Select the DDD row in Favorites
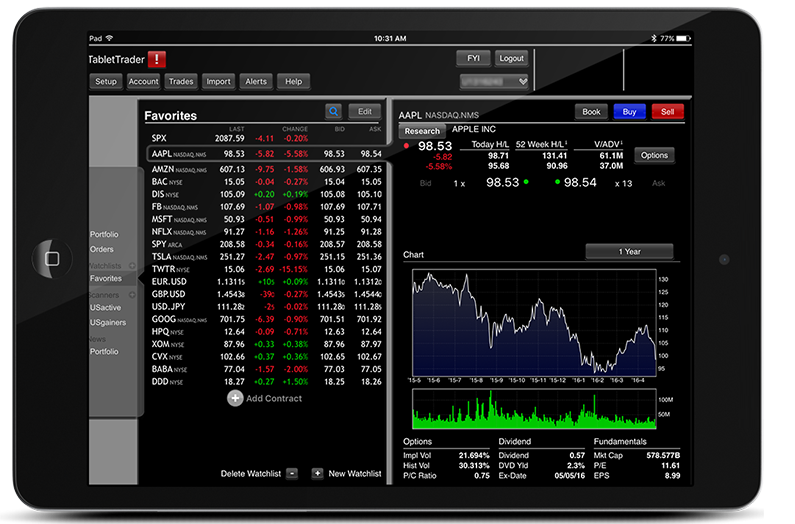The width and height of the screenshot is (795, 524). click(x=266, y=381)
